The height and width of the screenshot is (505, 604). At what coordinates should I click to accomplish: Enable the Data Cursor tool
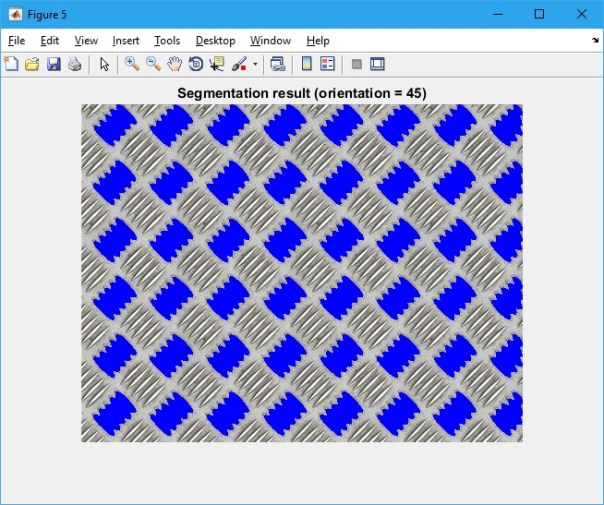point(217,65)
